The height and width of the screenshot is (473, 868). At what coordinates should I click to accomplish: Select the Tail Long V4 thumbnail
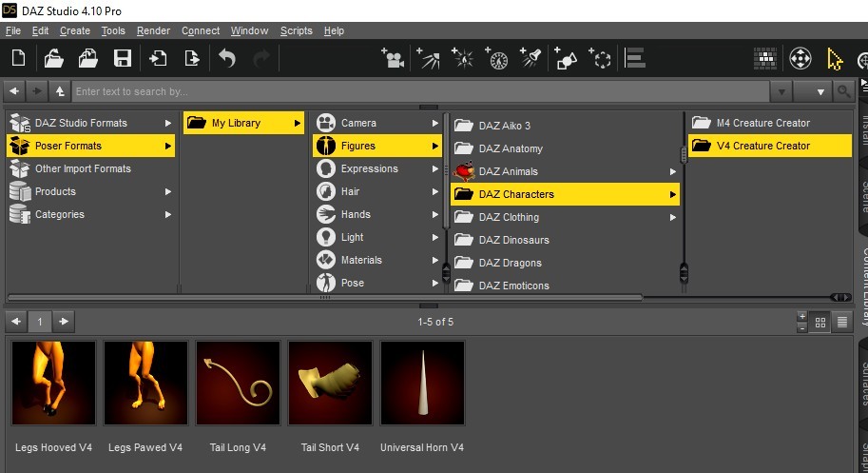pos(238,384)
